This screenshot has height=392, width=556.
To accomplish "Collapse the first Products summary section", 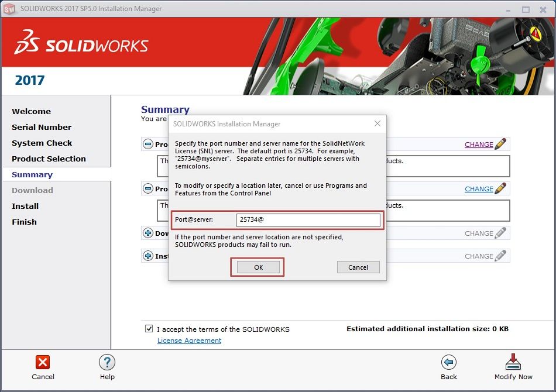I will [148, 144].
